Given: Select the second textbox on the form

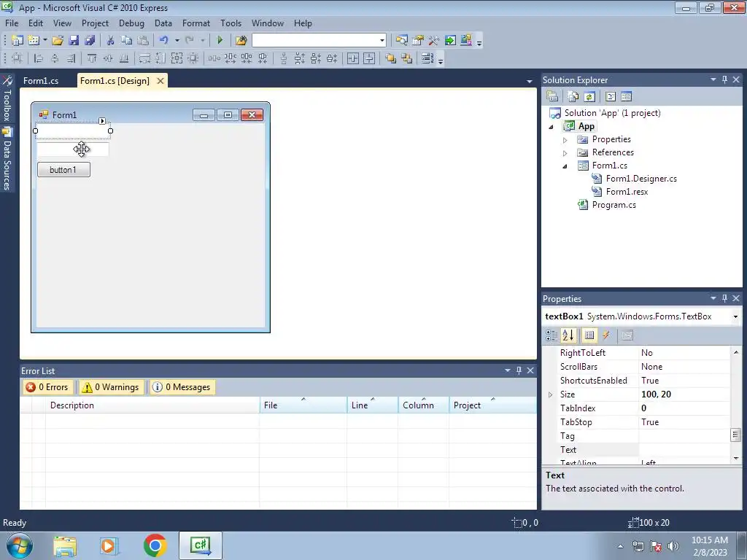Looking at the screenshot, I should (x=73, y=149).
